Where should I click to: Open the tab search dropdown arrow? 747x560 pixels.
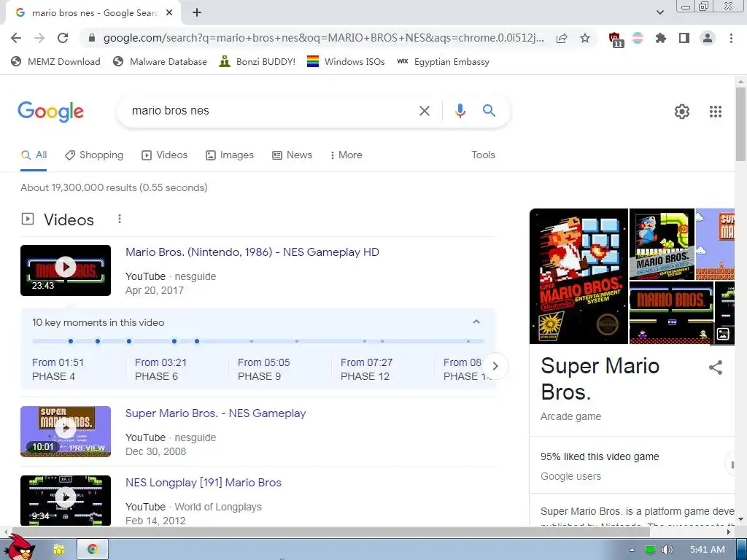pos(659,13)
